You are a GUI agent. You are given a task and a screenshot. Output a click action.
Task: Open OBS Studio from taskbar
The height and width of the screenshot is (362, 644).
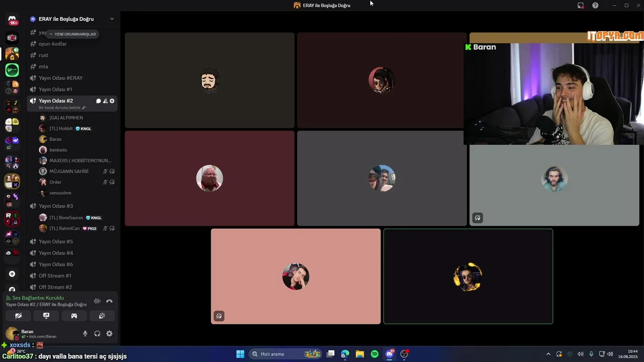coord(404,354)
